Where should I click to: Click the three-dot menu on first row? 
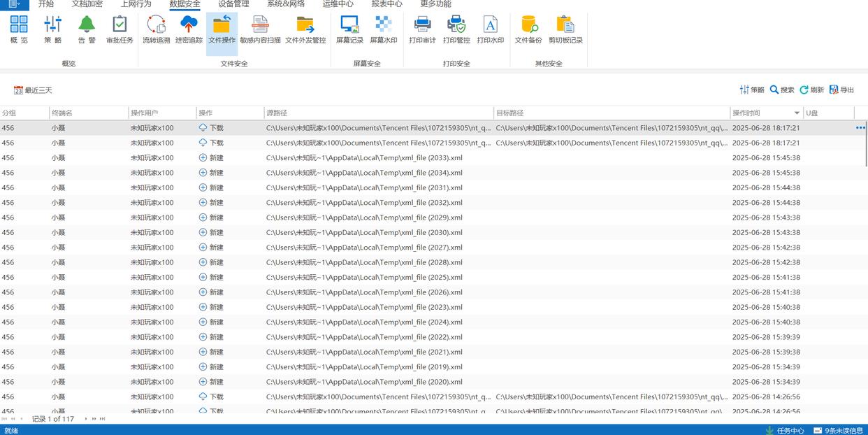860,128
